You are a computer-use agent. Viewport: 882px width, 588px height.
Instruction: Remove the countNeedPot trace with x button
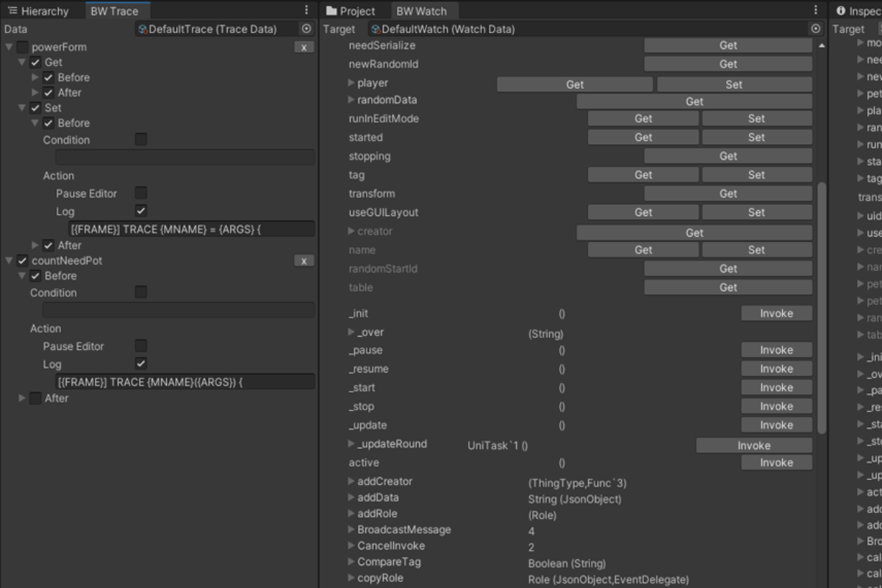coord(304,261)
